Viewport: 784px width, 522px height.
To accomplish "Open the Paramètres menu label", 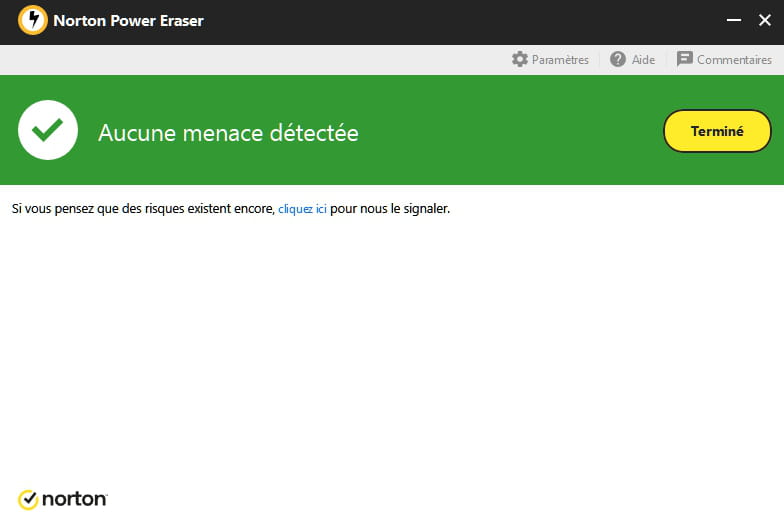I will (x=560, y=60).
